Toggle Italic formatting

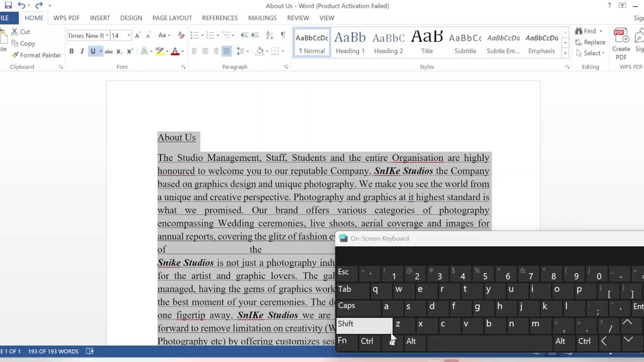click(x=82, y=51)
